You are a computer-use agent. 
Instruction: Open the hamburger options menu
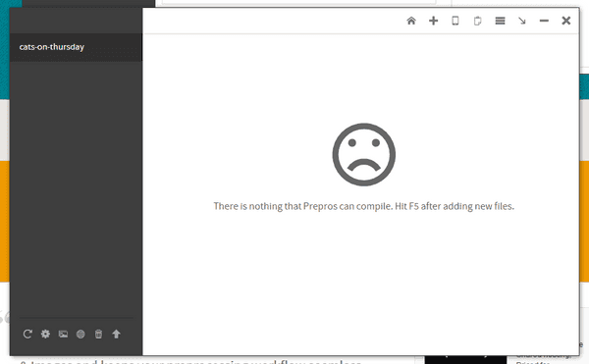point(500,21)
